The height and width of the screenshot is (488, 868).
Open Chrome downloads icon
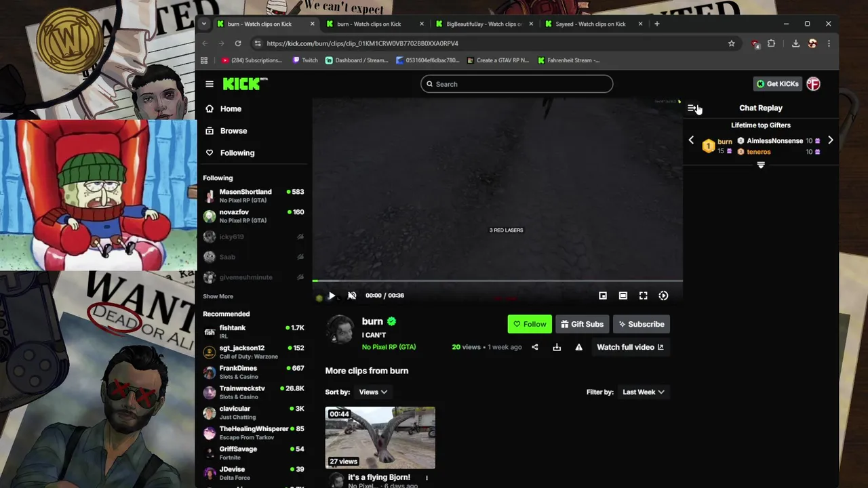[795, 43]
